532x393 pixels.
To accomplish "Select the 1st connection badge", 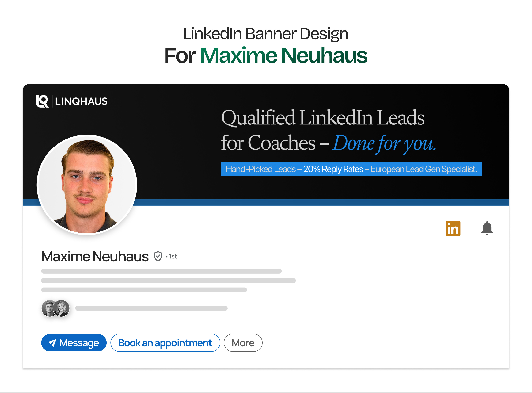I will coord(171,256).
